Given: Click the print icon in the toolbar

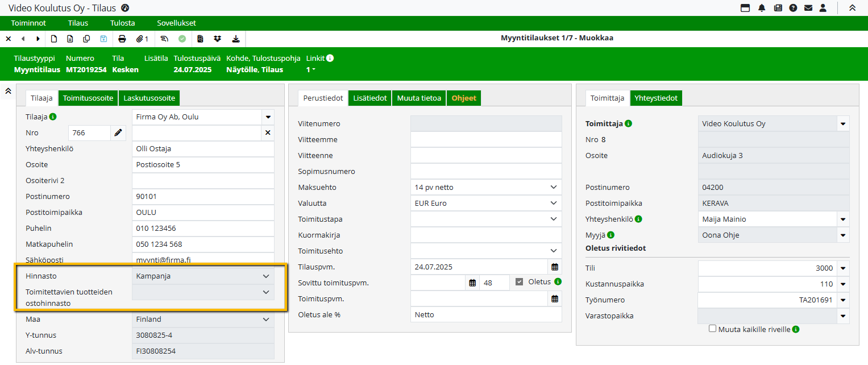Looking at the screenshot, I should coord(122,39).
